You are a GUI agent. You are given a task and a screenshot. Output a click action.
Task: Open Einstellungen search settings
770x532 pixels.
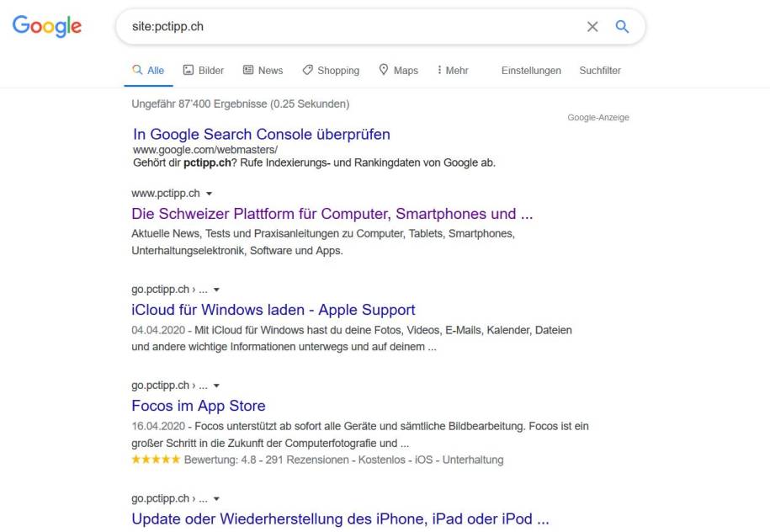click(x=531, y=71)
